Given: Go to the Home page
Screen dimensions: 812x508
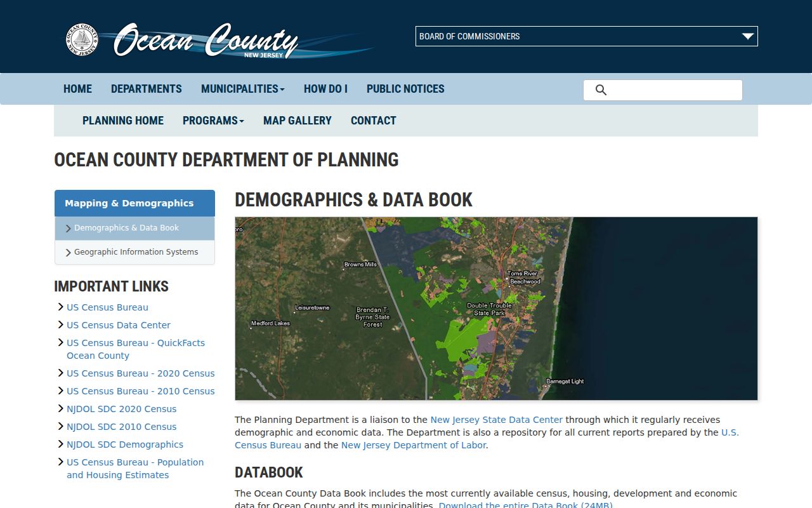Looking at the screenshot, I should [77, 89].
